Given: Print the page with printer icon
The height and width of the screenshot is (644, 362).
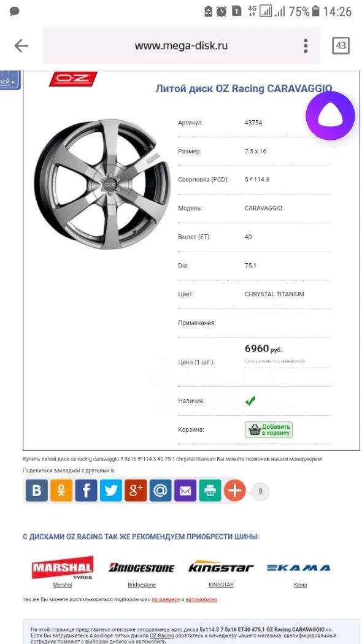Looking at the screenshot, I should [x=210, y=491].
